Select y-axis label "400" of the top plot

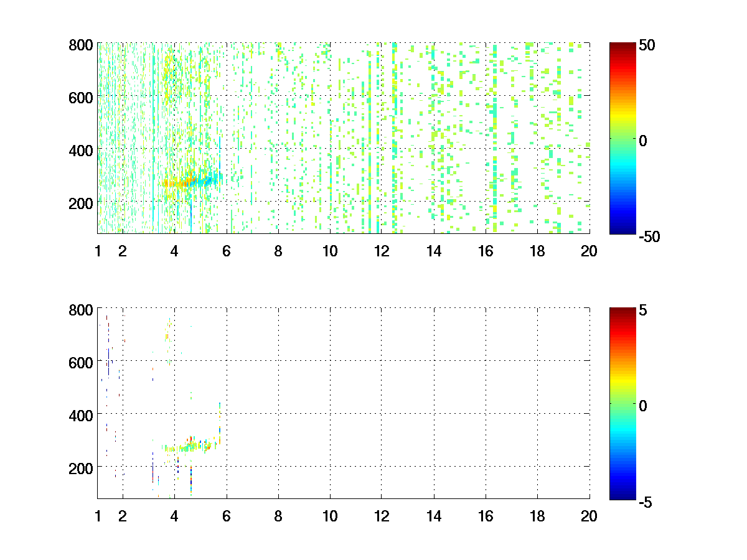(81, 150)
